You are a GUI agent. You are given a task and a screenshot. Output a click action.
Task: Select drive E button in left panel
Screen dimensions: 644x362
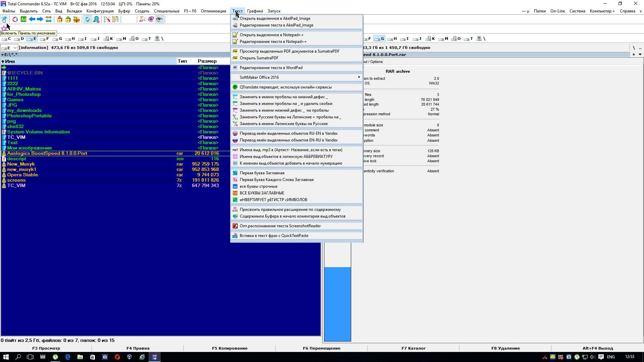point(32,39)
